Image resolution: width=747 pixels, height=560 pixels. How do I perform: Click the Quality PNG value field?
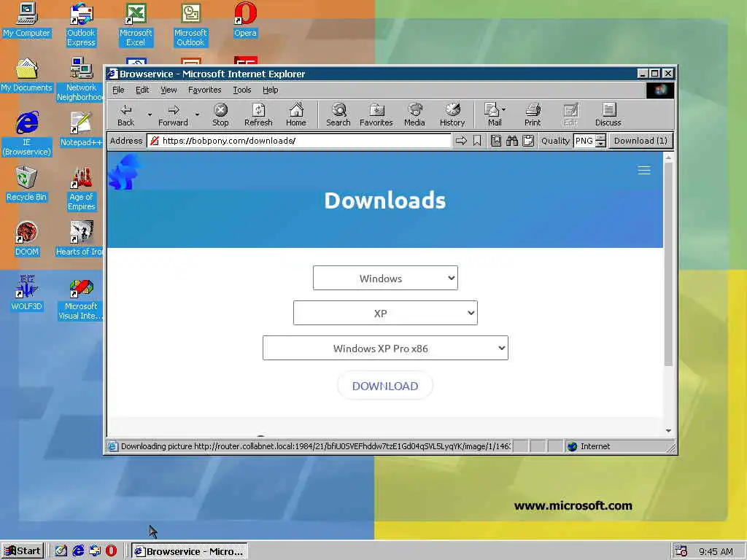(584, 141)
